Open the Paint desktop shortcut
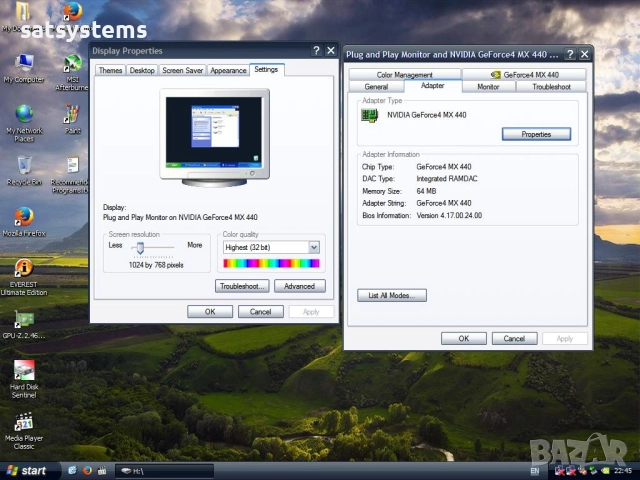This screenshot has width=640, height=480. (x=72, y=114)
